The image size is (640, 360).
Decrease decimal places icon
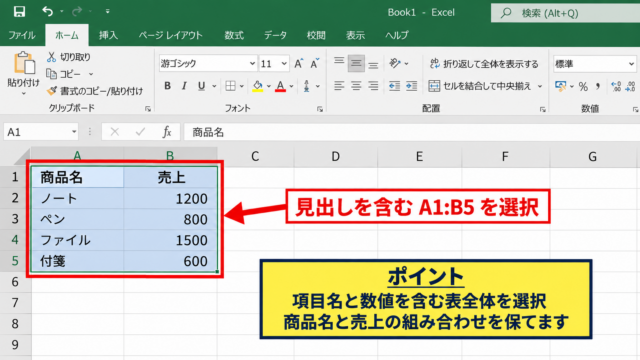coord(631,86)
